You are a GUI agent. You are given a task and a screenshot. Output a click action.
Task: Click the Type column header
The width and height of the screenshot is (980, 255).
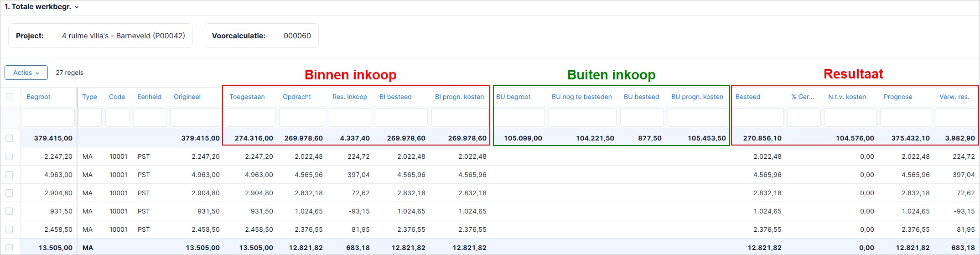click(x=89, y=97)
